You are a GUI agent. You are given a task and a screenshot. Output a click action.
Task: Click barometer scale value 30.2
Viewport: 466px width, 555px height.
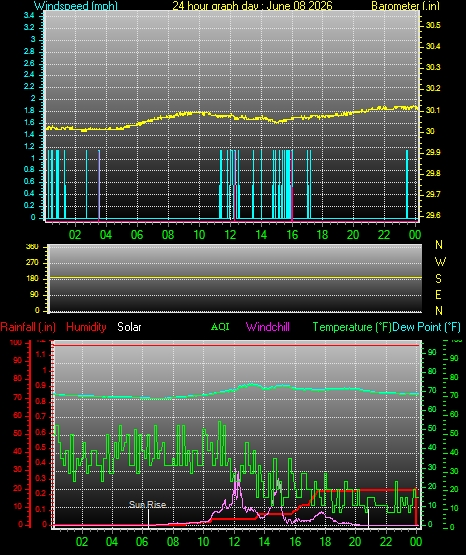point(433,88)
